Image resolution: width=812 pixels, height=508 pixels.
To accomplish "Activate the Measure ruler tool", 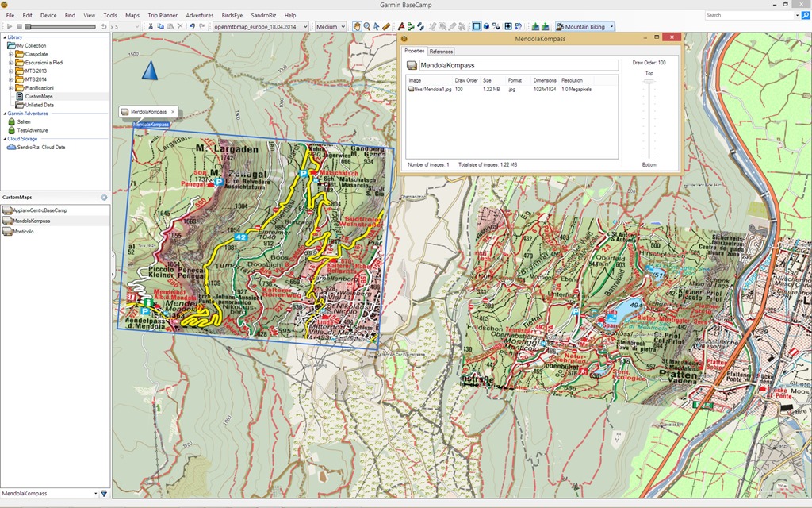I will (386, 26).
